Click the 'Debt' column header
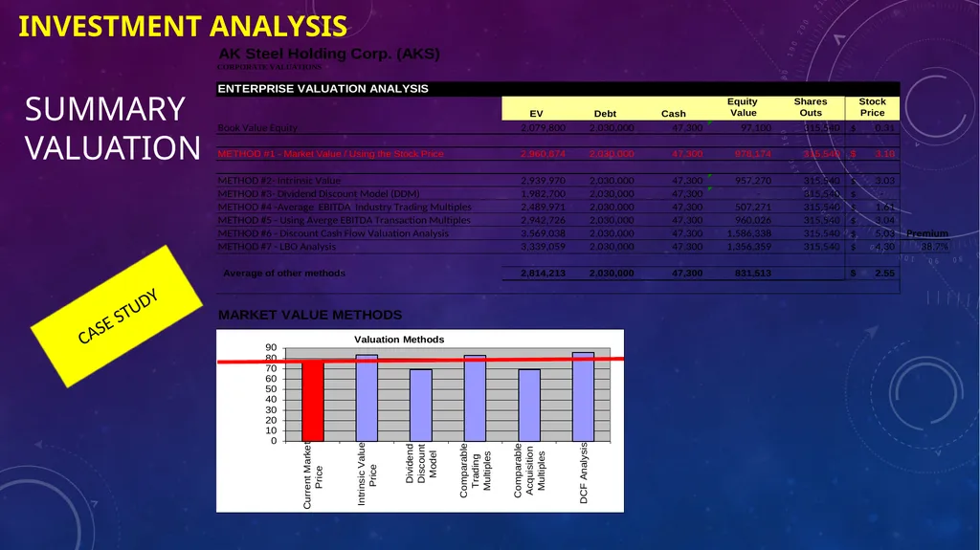 pyautogui.click(x=605, y=114)
